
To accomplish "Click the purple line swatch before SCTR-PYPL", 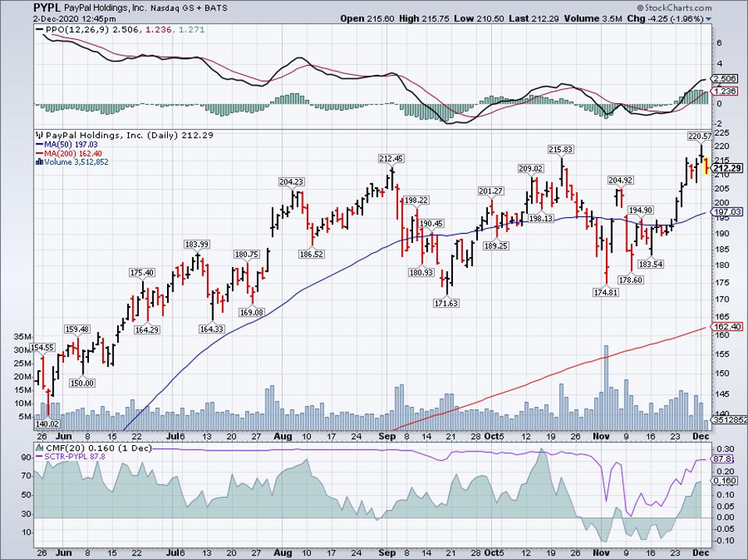I will coord(39,456).
